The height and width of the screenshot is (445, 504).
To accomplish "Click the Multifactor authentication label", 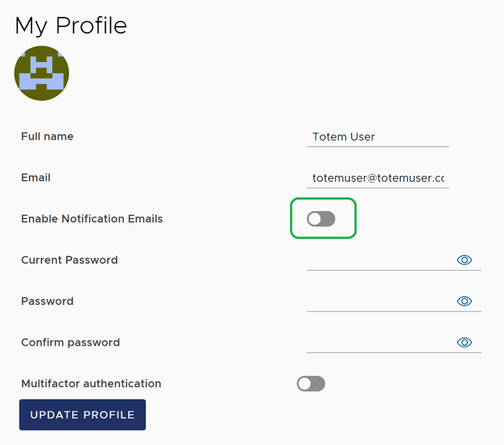I will point(91,384).
